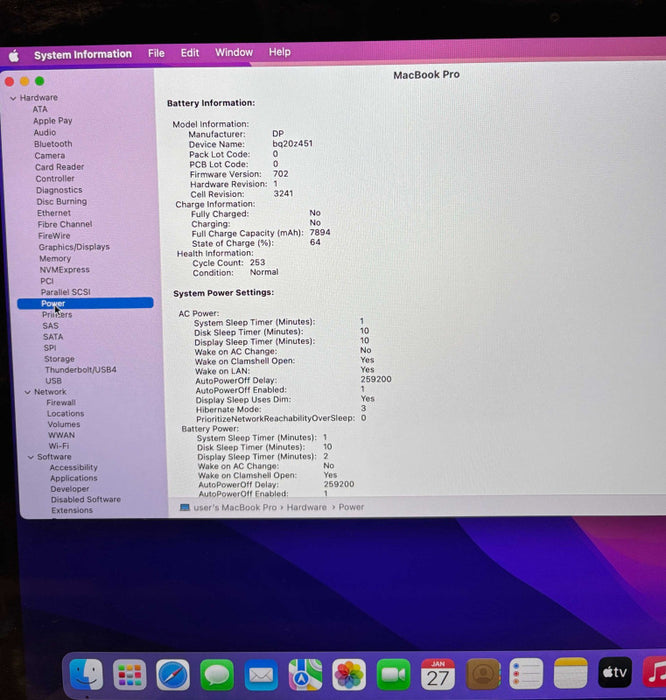Click 'user's MacBook Pro' in path bar
This screenshot has height=700, width=666.
pos(235,508)
